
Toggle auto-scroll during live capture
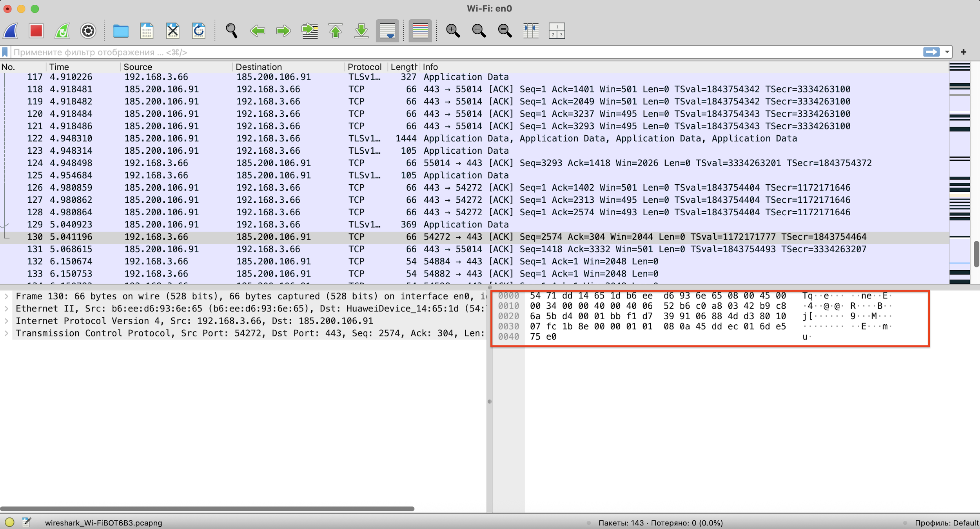click(x=387, y=31)
